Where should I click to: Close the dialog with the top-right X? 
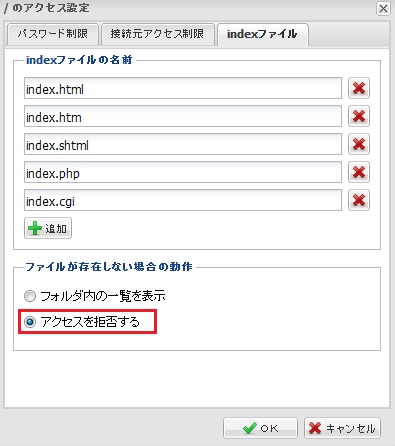(x=383, y=8)
